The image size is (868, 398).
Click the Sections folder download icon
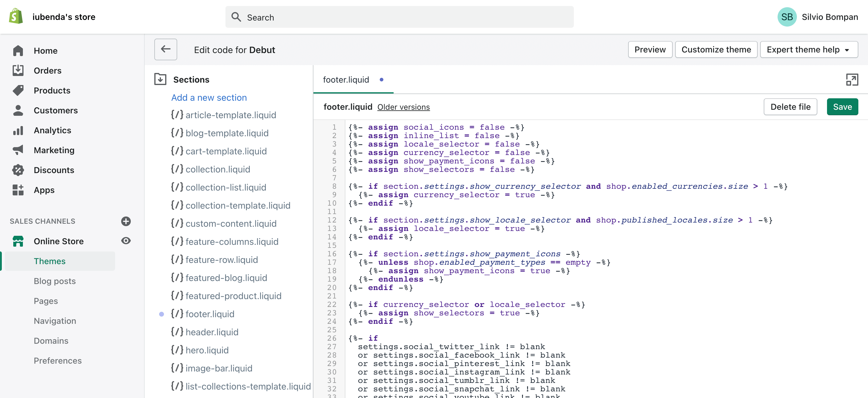(x=161, y=79)
